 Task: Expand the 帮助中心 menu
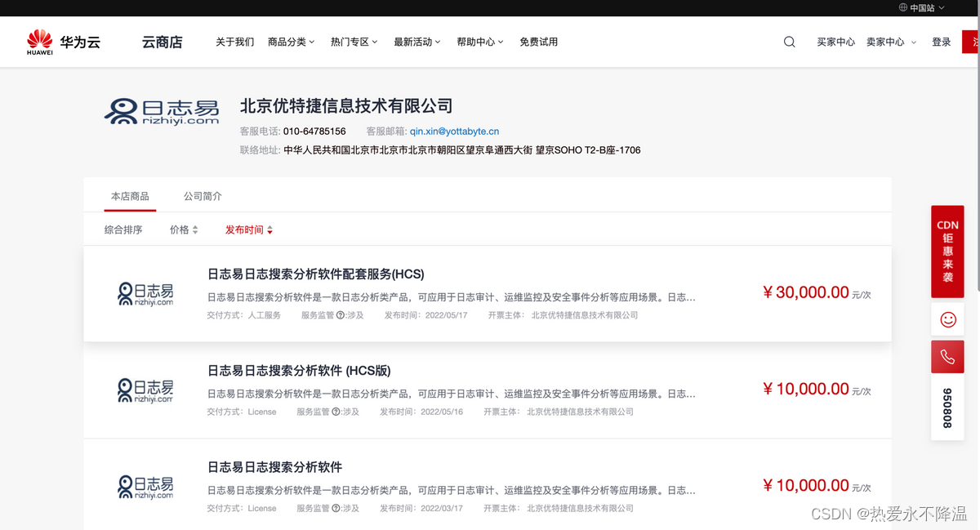tap(480, 42)
